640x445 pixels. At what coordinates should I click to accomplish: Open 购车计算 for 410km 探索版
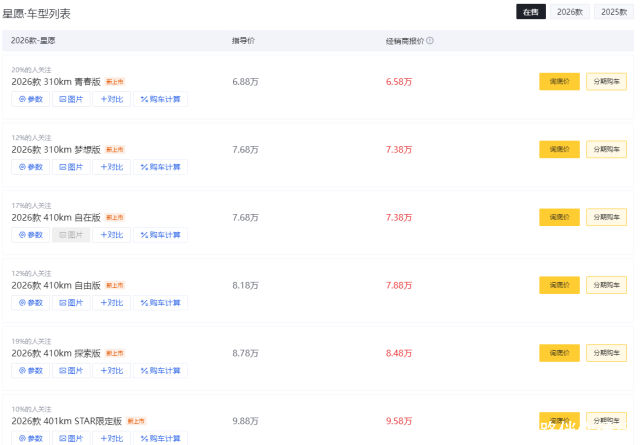click(160, 371)
